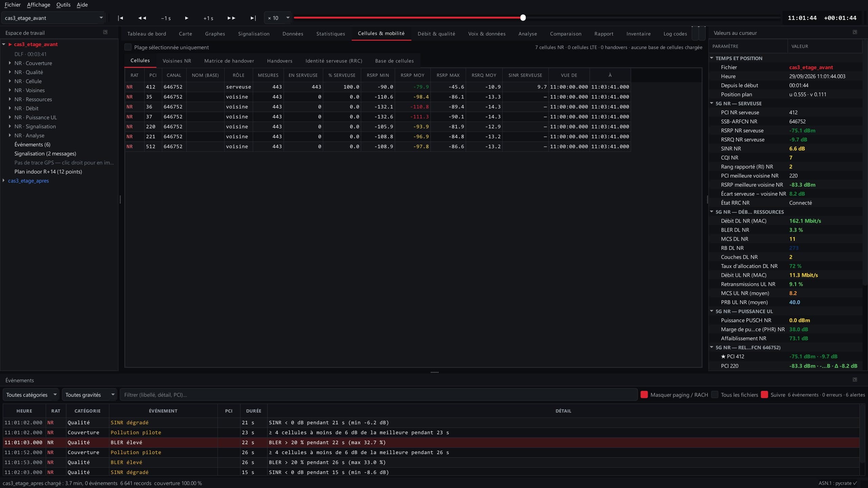
Task: Expand the cas3_etage_apres file node
Action: tap(4, 181)
